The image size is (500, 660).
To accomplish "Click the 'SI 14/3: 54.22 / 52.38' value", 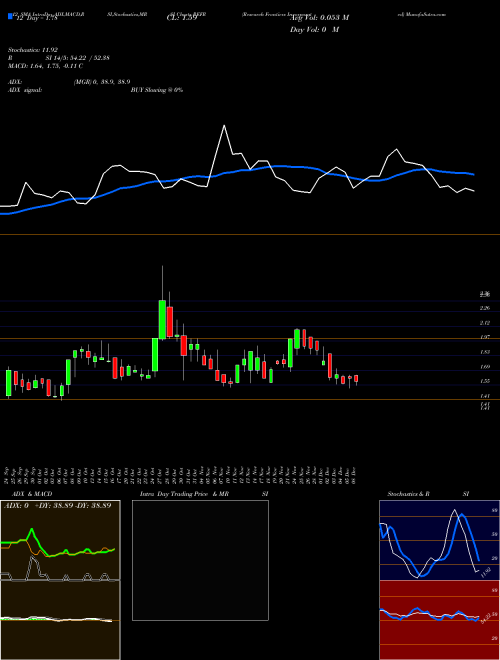I will (78, 58).
